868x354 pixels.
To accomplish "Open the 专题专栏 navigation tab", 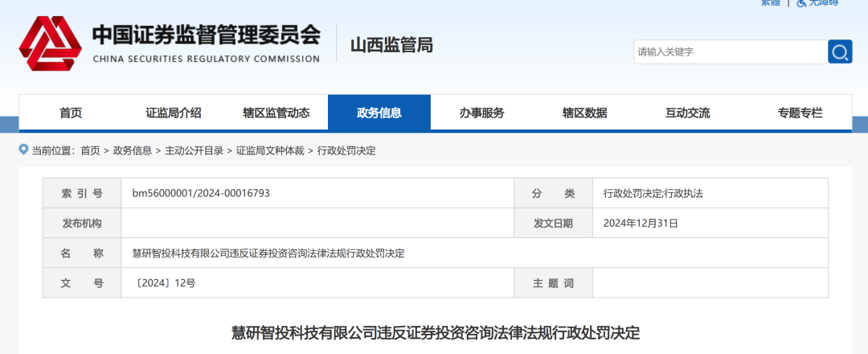I will [800, 113].
